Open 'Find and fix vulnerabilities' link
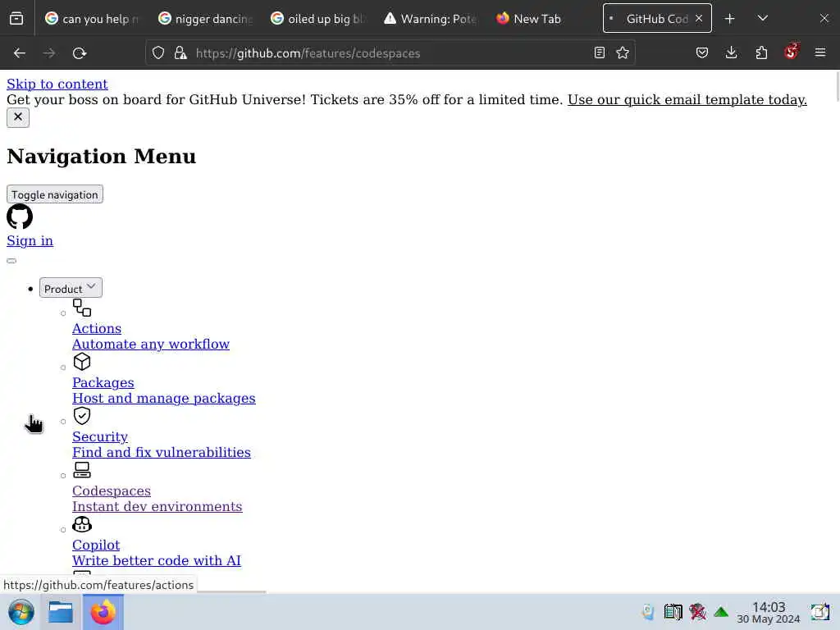This screenshot has height=630, width=840. pos(162,452)
